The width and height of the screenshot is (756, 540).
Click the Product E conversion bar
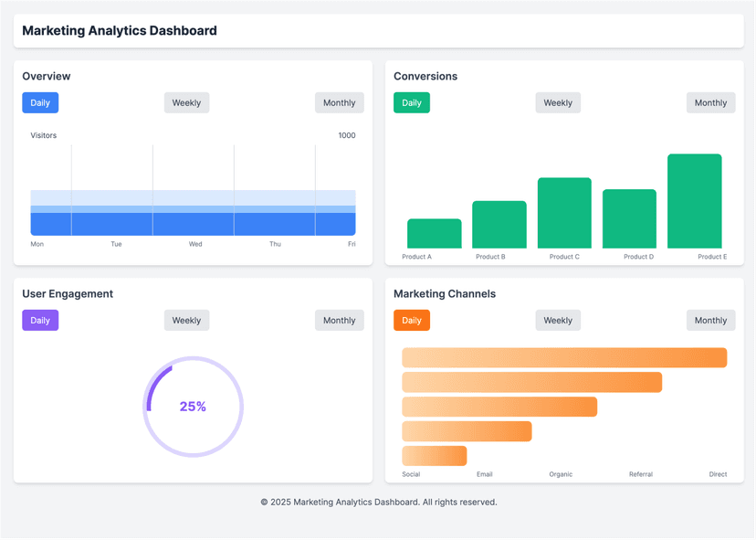point(695,201)
